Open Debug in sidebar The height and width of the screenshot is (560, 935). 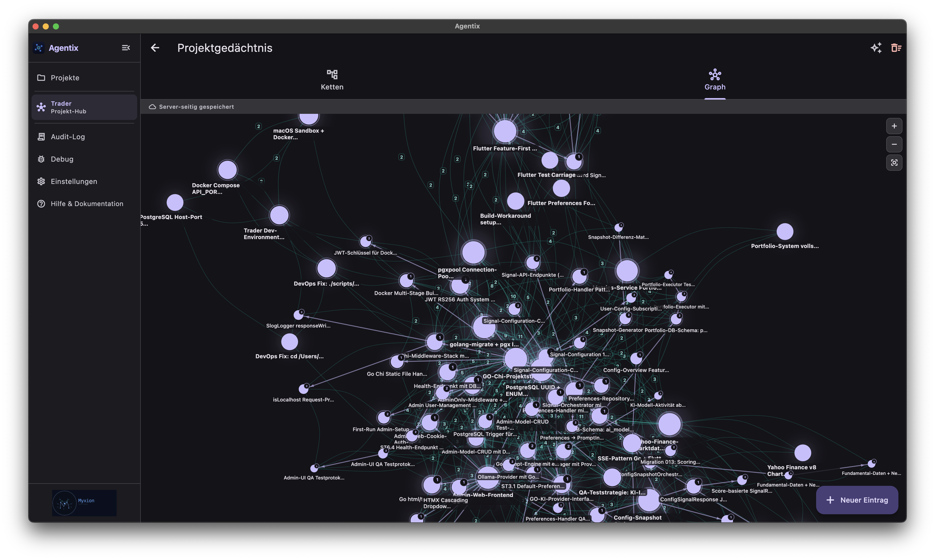84,159
